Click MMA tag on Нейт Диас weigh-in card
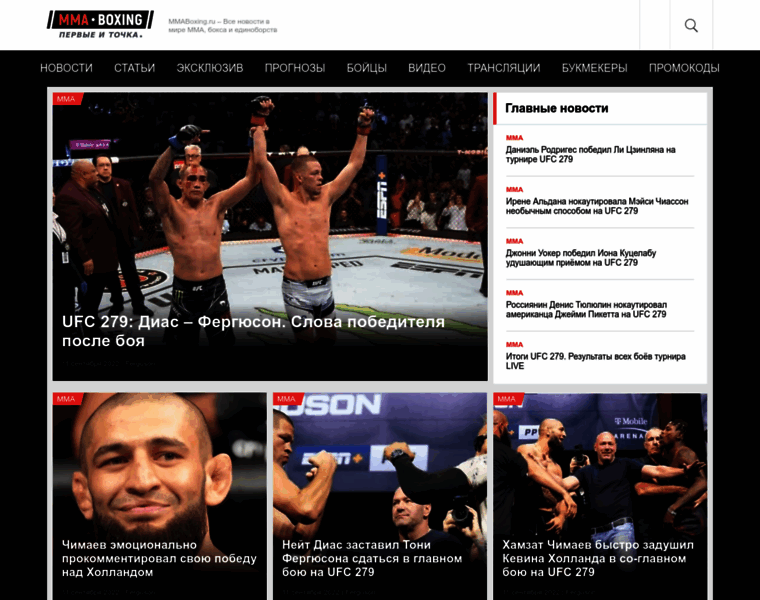 point(287,399)
